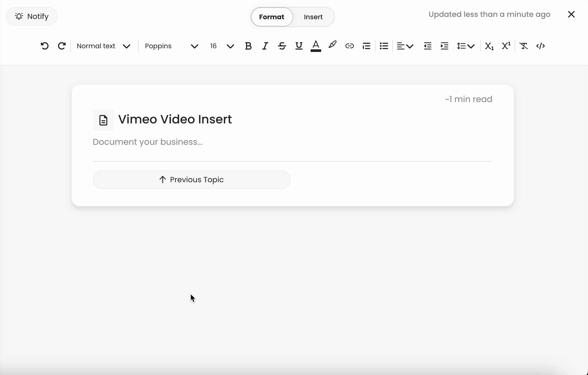Screen dimensions: 588x375
Task: Open the text color picker
Action: (316, 46)
